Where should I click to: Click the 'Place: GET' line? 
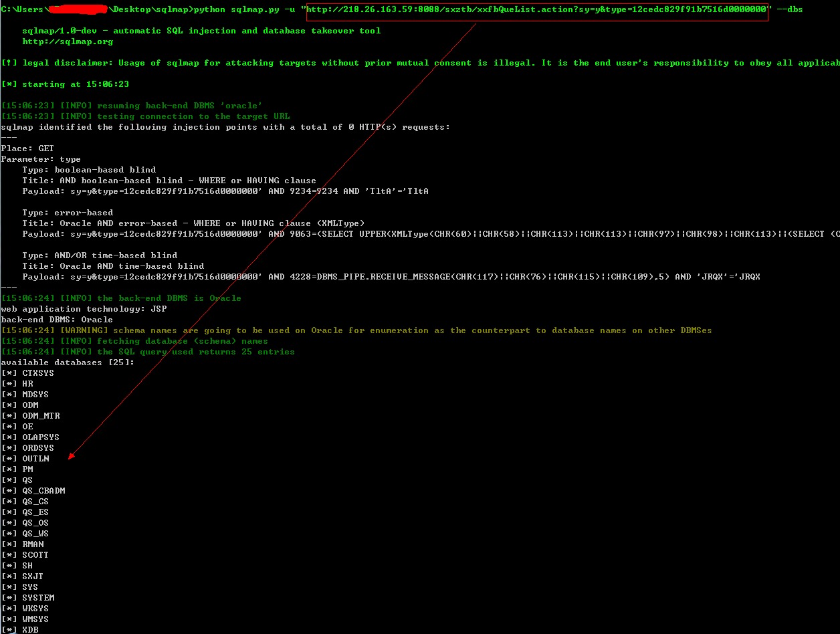pyautogui.click(x=27, y=148)
